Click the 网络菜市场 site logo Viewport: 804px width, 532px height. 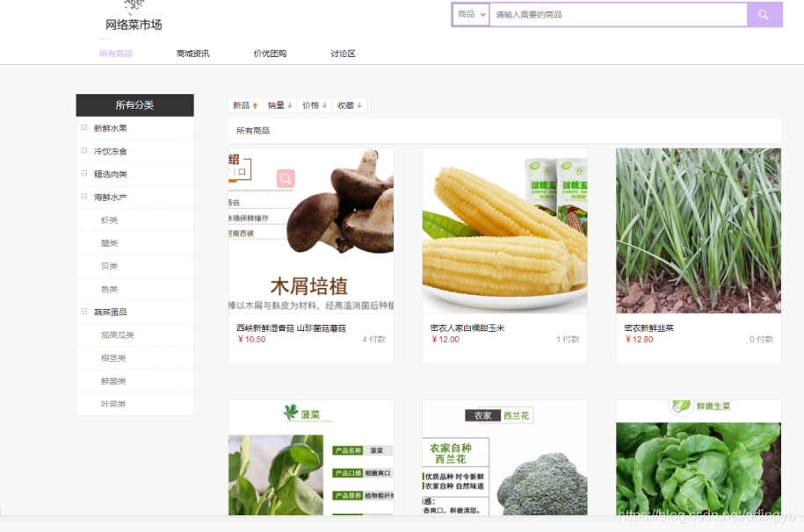(134, 17)
